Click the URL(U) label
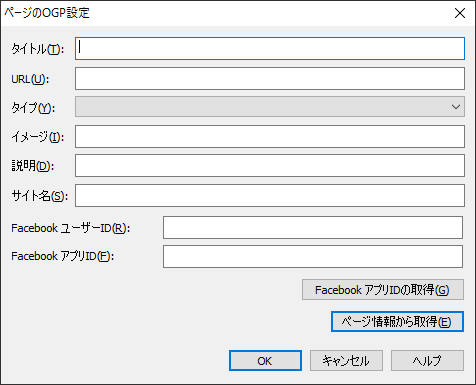The height and width of the screenshot is (385, 476). click(30, 79)
